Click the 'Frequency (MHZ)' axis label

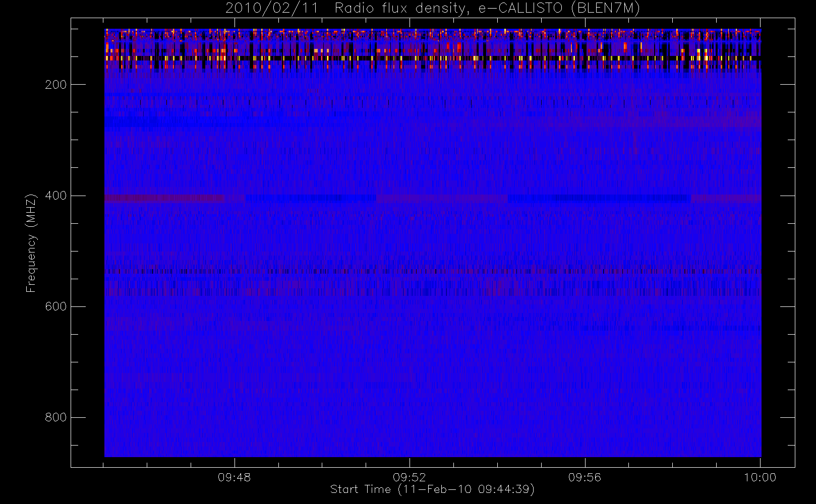point(31,243)
